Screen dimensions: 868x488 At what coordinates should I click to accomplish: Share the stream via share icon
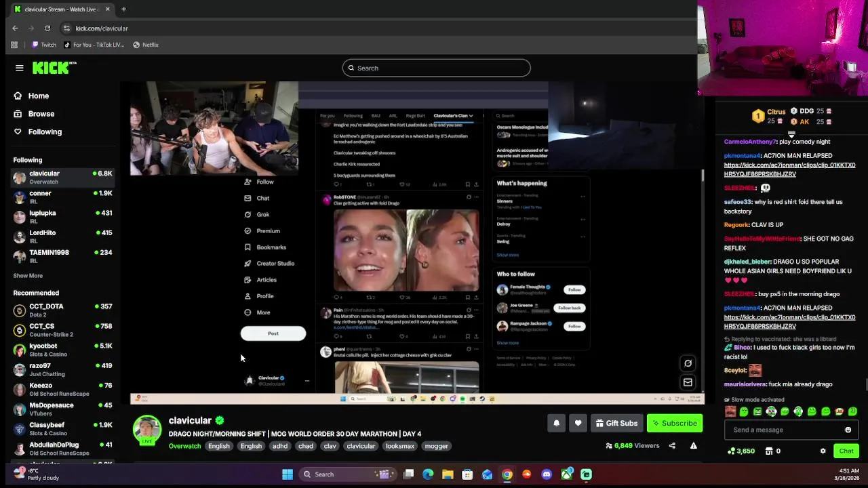pyautogui.click(x=672, y=446)
